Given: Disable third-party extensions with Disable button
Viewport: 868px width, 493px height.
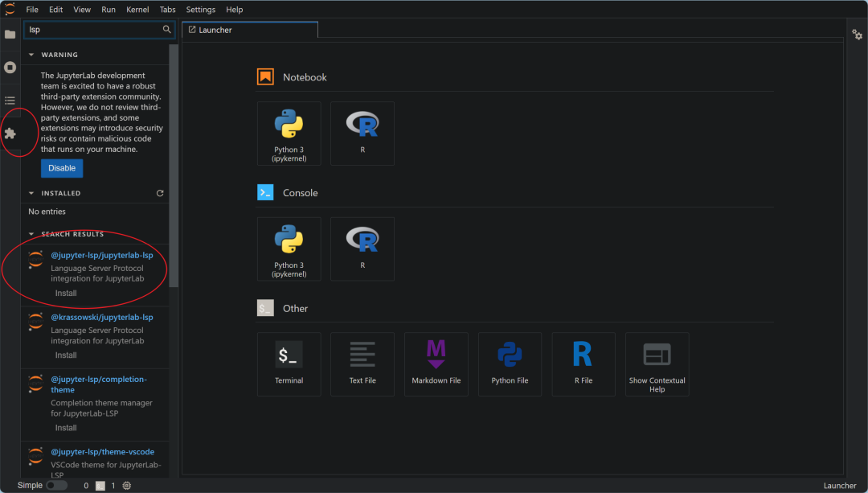Looking at the screenshot, I should 62,168.
